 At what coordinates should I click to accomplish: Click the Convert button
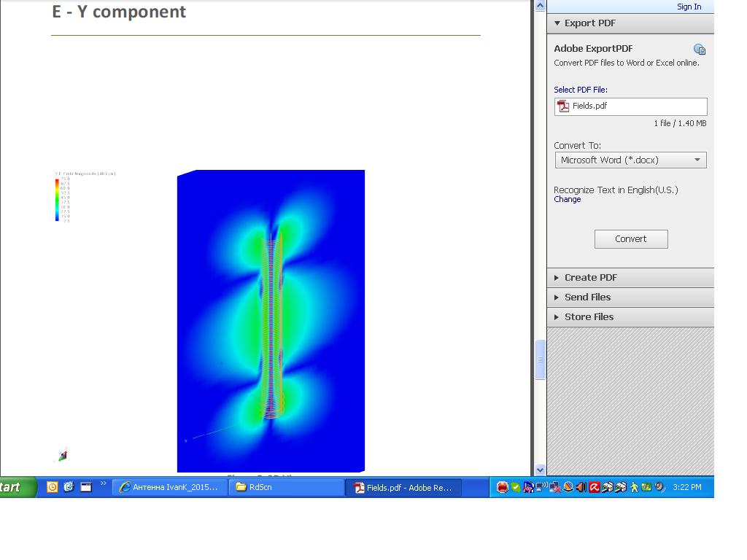pos(631,239)
